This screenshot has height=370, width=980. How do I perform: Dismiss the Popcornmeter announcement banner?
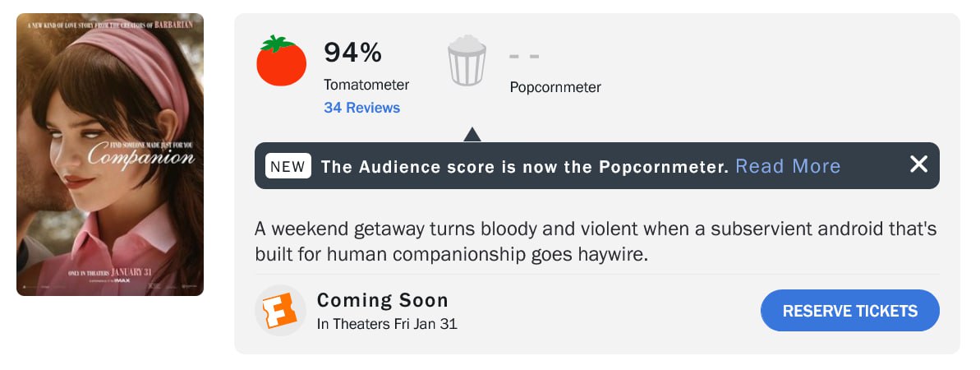(918, 164)
